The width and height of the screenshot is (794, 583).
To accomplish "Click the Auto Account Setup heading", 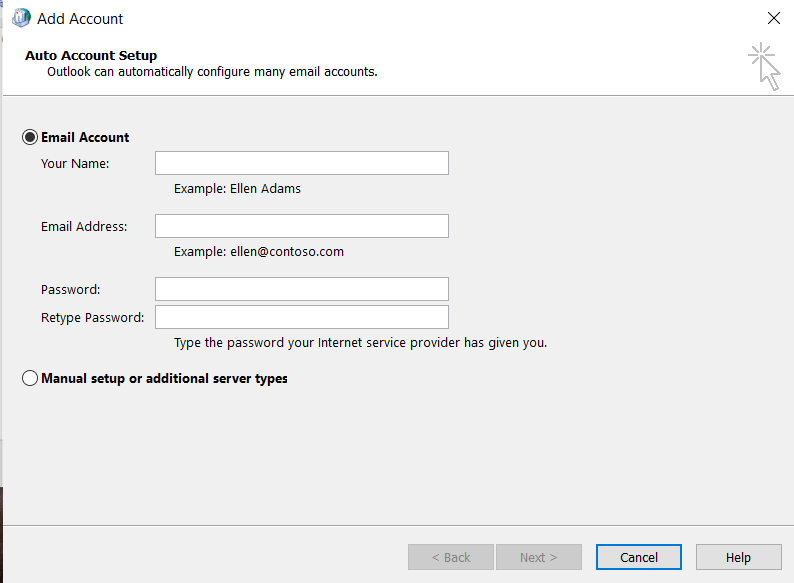I will pyautogui.click(x=91, y=56).
